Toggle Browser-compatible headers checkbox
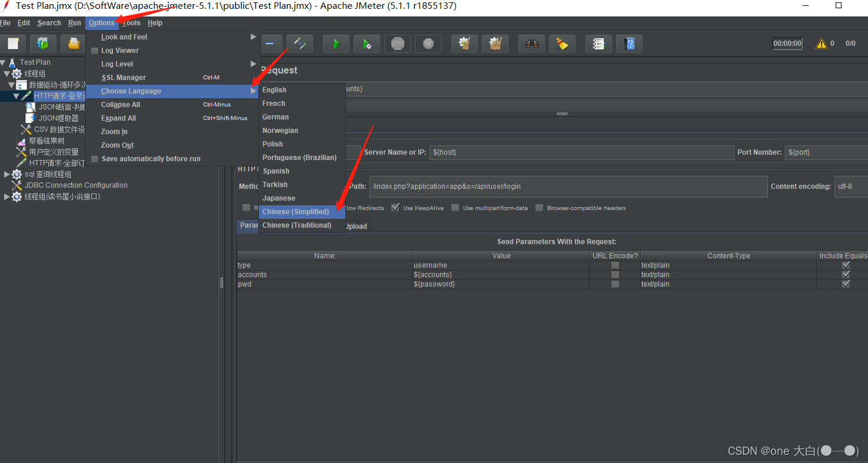Image resolution: width=868 pixels, height=463 pixels. coord(540,208)
